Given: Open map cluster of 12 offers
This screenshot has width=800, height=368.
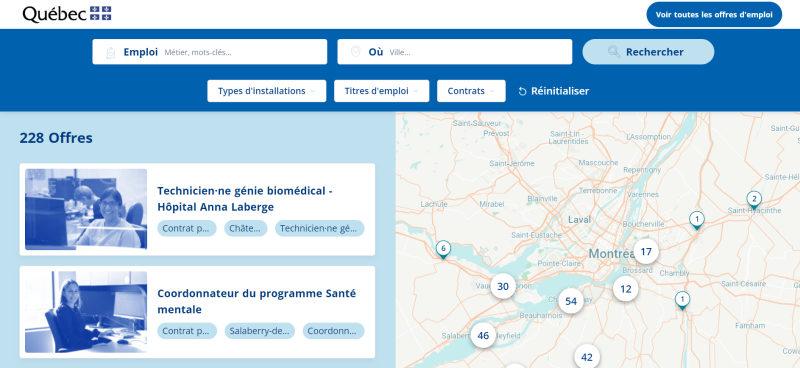Looking at the screenshot, I should click(626, 289).
